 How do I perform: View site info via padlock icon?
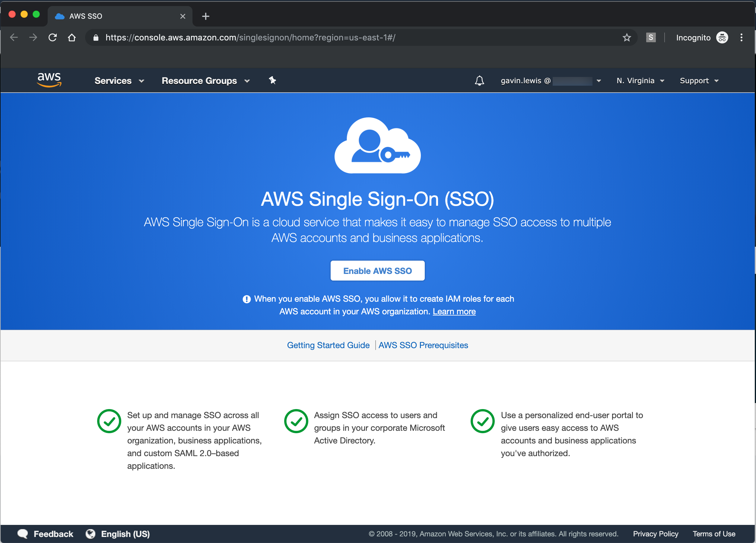[x=96, y=37]
